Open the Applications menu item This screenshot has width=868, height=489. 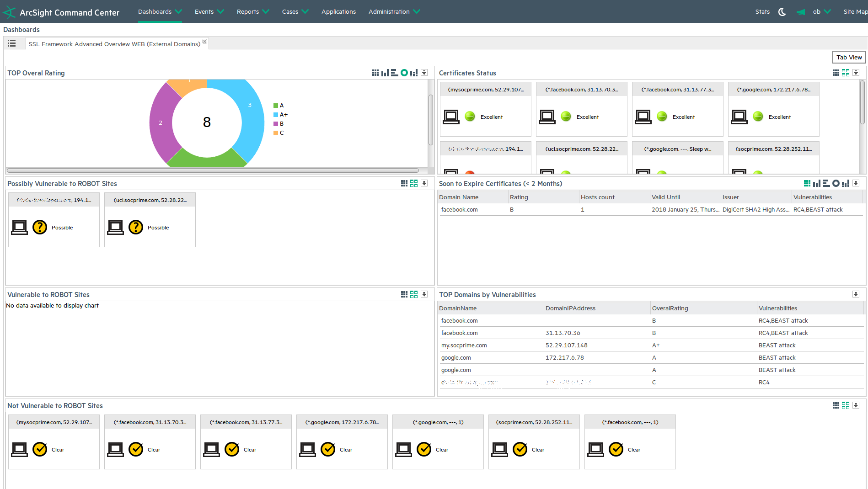(338, 12)
